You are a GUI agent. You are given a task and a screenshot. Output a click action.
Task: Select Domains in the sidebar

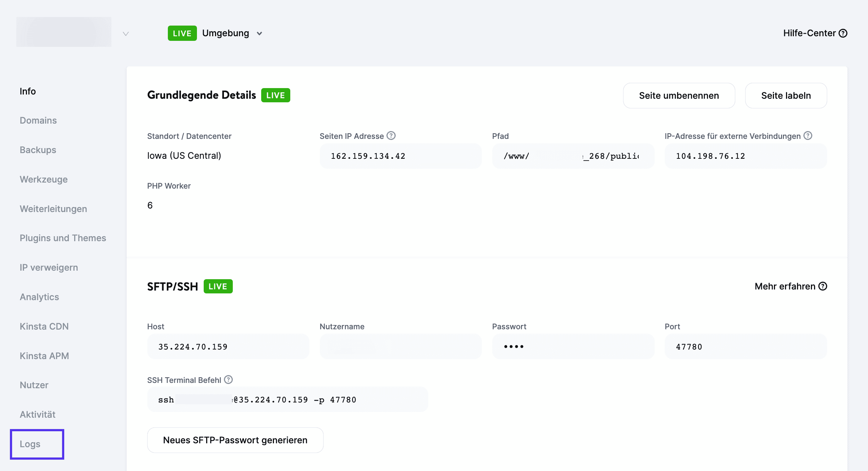coord(38,120)
